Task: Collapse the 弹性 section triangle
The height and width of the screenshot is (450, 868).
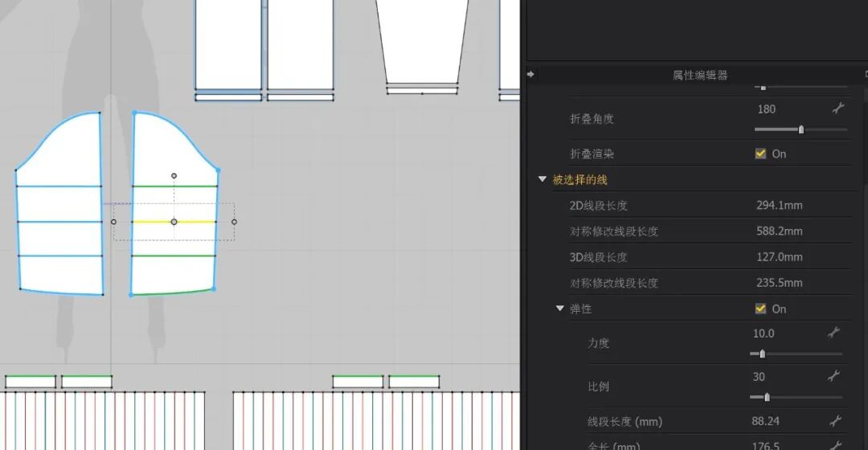Action: pos(559,309)
